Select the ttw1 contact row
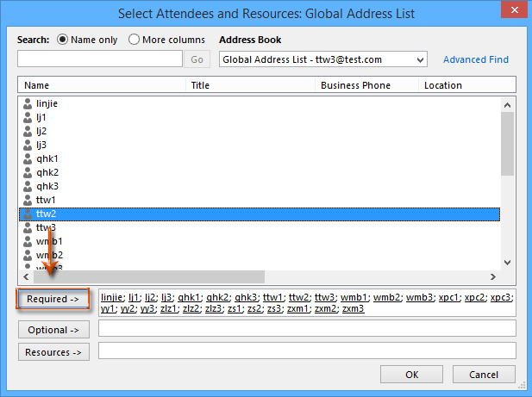The image size is (532, 397). click(260, 200)
